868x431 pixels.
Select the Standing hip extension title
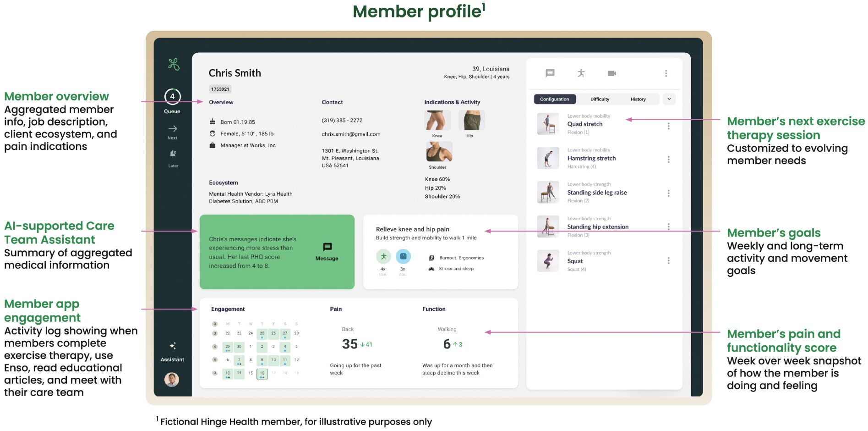(x=598, y=227)
